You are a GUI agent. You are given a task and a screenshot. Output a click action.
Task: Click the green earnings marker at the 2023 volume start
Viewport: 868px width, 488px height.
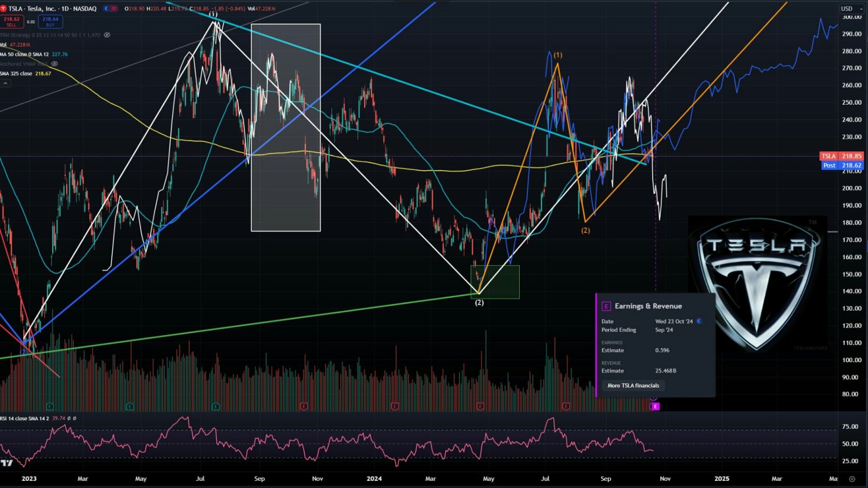[50, 406]
